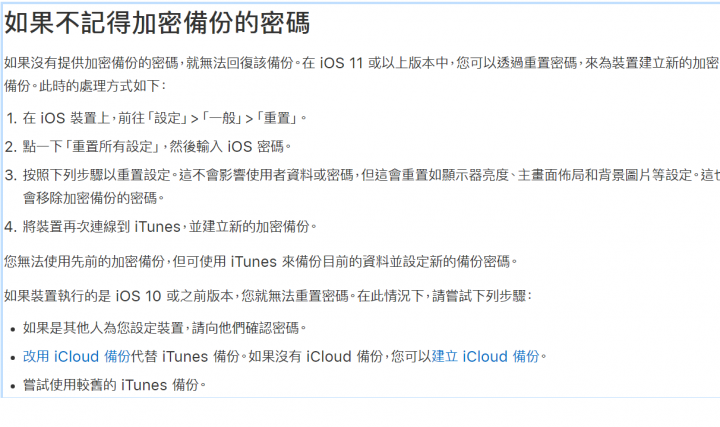This screenshot has width=720, height=427.
Task: Click the paragraph 您無法使用先前的加密備份
Action: [261, 262]
